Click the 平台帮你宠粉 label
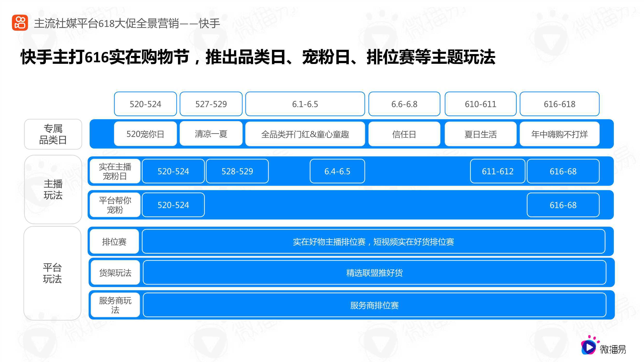Viewport: 644px width, 362px height. (x=115, y=205)
